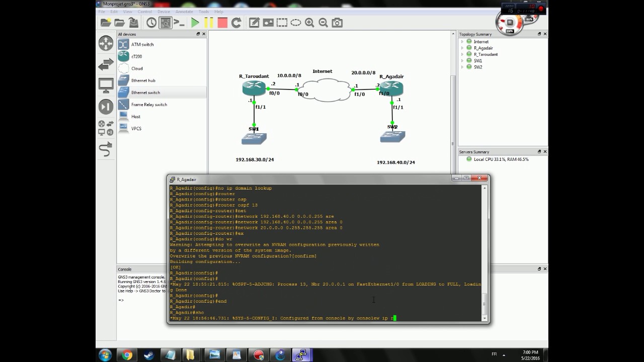Screen dimensions: 644x362
Task: Open the snapshot manager clock icon
Action: pos(151,23)
